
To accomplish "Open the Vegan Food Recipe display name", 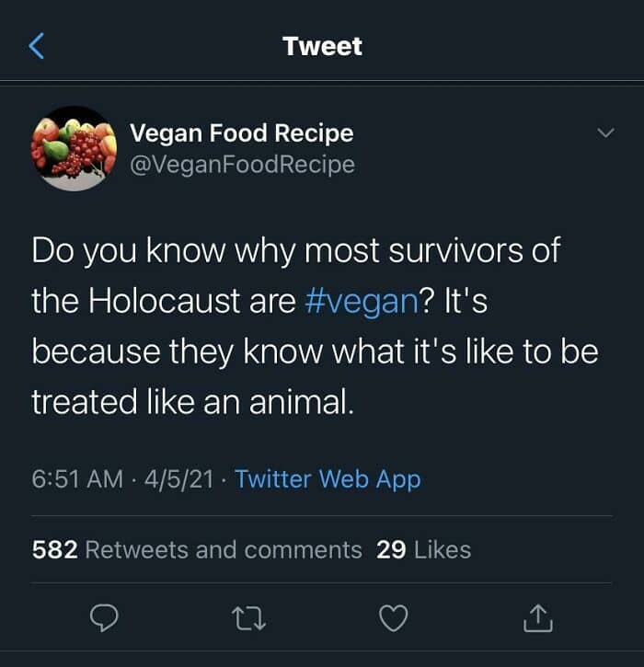I will tap(241, 132).
